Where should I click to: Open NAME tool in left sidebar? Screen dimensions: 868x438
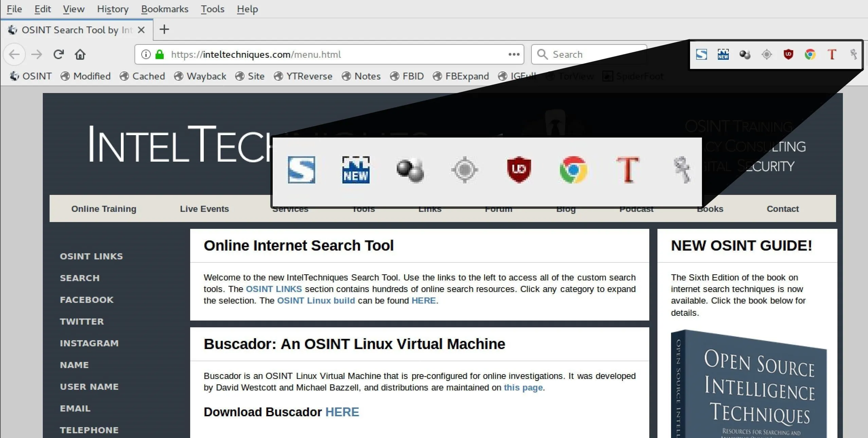coord(74,365)
